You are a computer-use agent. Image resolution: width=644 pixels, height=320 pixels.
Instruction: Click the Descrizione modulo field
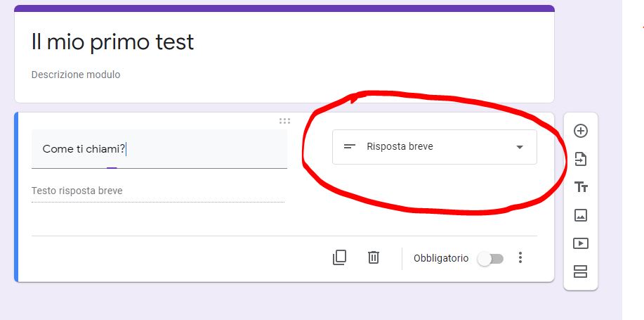pyautogui.click(x=76, y=75)
